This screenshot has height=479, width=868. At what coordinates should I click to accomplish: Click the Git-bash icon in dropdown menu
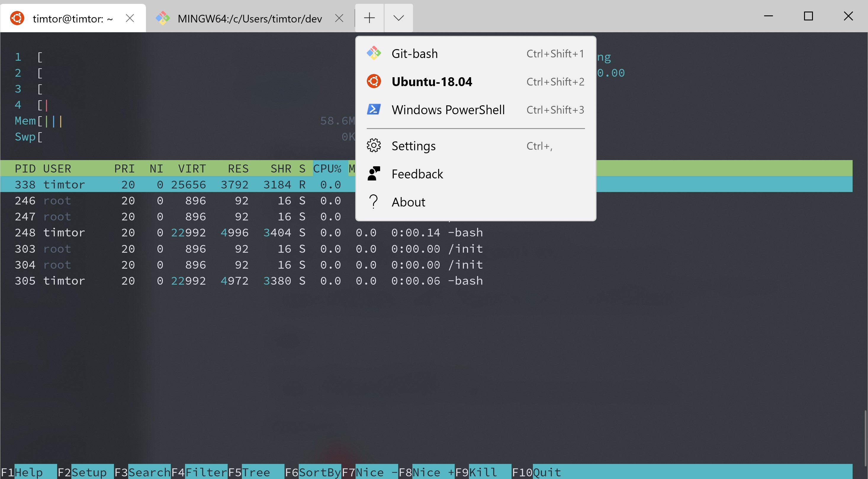click(374, 53)
